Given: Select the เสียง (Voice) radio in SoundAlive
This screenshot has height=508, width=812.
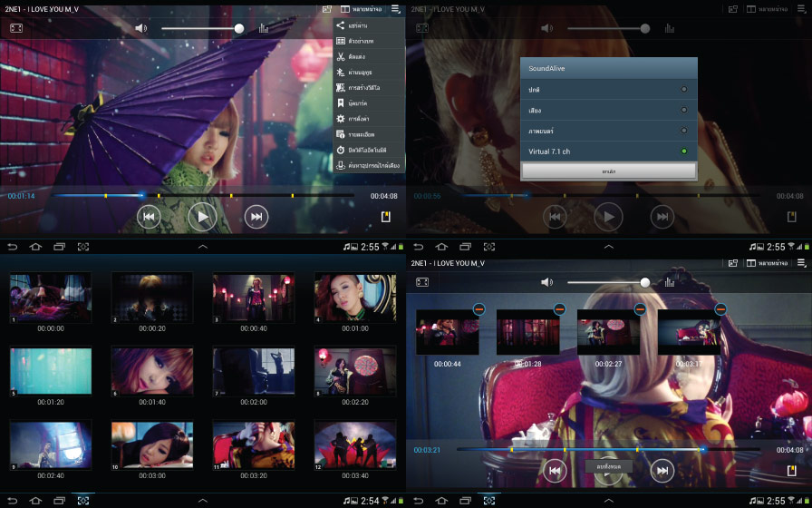Looking at the screenshot, I should click(x=684, y=110).
